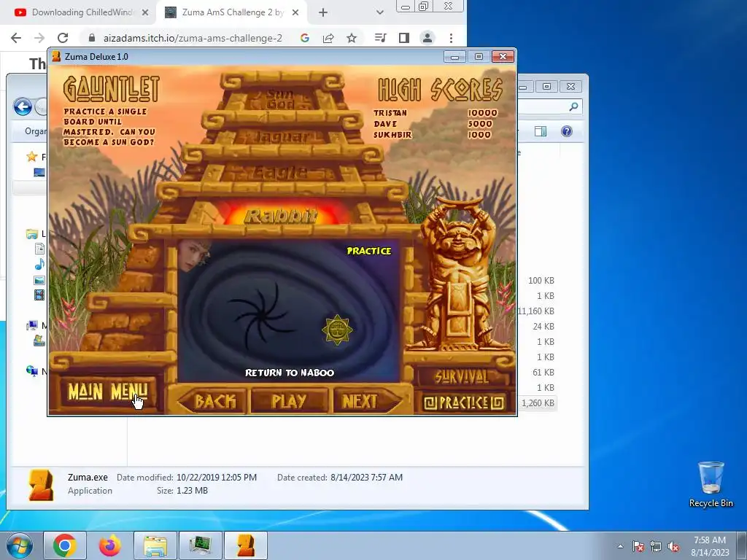Click the Google icon in address bar
747x560 pixels.
pos(305,38)
